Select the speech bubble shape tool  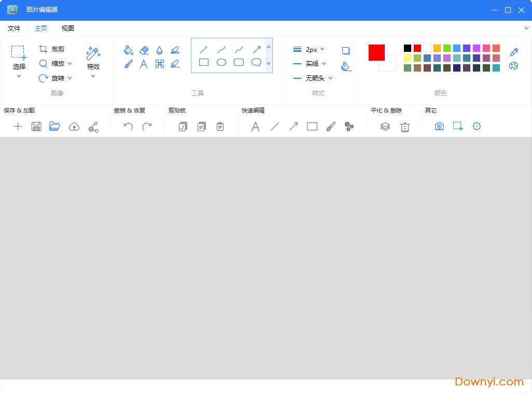pyautogui.click(x=256, y=62)
